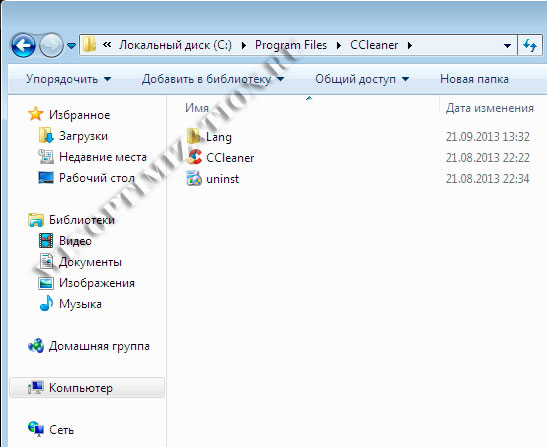Select Библиотеки in navigation pane
Viewport: 547px width, 447px height.
(x=82, y=220)
